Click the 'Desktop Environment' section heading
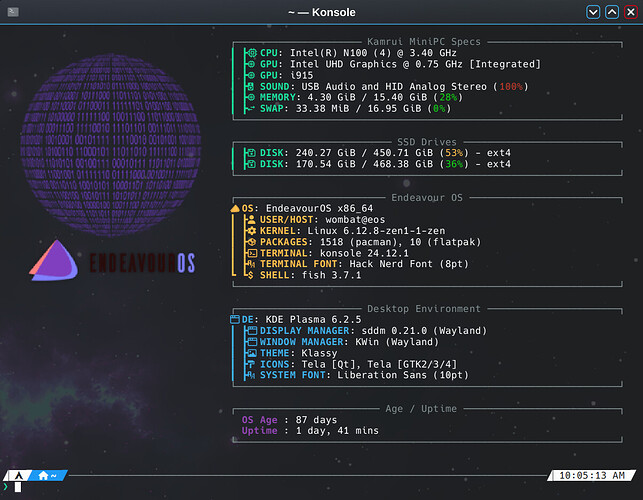 [x=424, y=308]
